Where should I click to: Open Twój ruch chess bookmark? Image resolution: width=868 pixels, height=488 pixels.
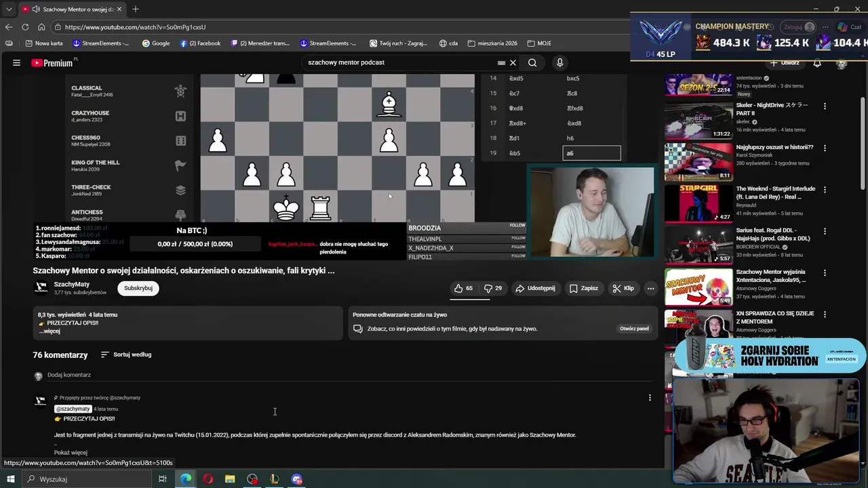click(x=399, y=43)
